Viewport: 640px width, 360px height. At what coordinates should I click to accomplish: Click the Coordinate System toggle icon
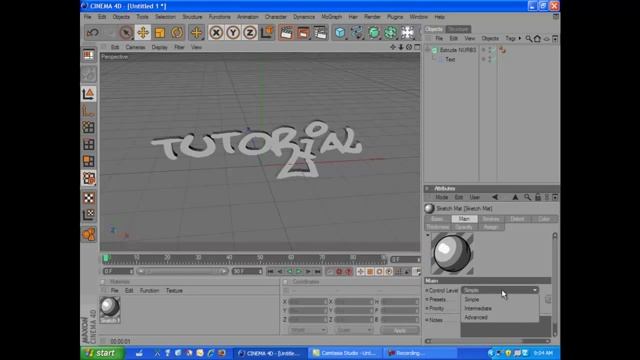267,33
